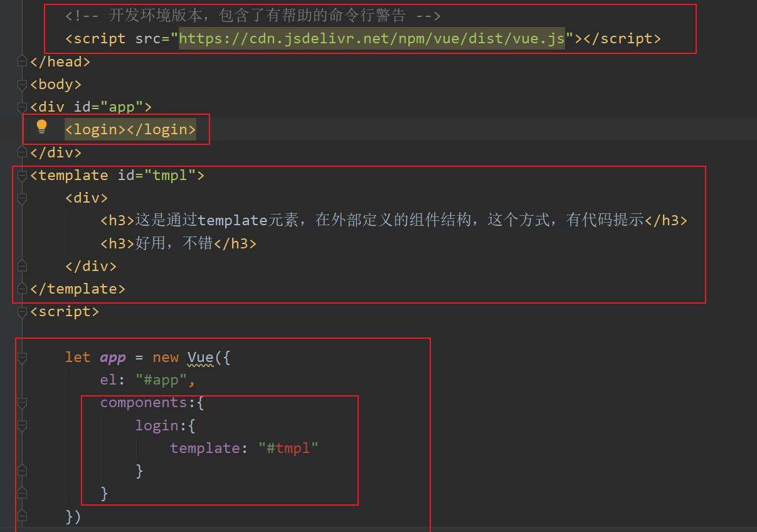Click the <login></login> component tag
The image size is (757, 532).
click(x=130, y=130)
